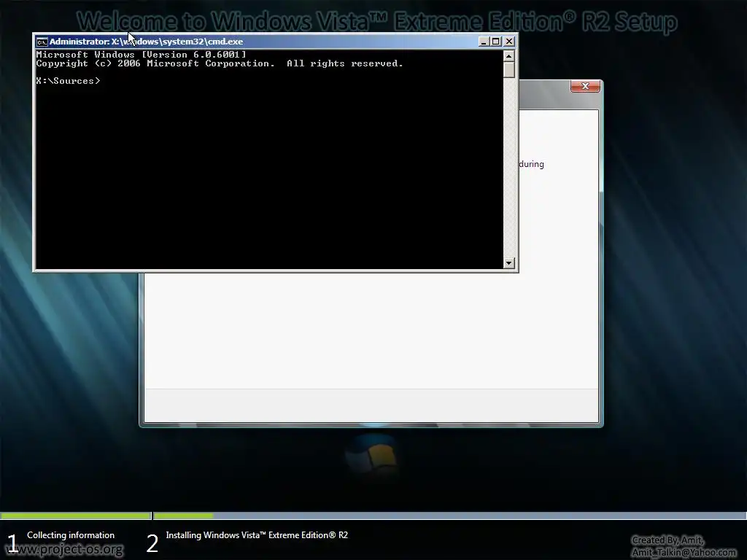Click the X:\Sources> command prompt line
This screenshot has width=747, height=560.
point(68,81)
